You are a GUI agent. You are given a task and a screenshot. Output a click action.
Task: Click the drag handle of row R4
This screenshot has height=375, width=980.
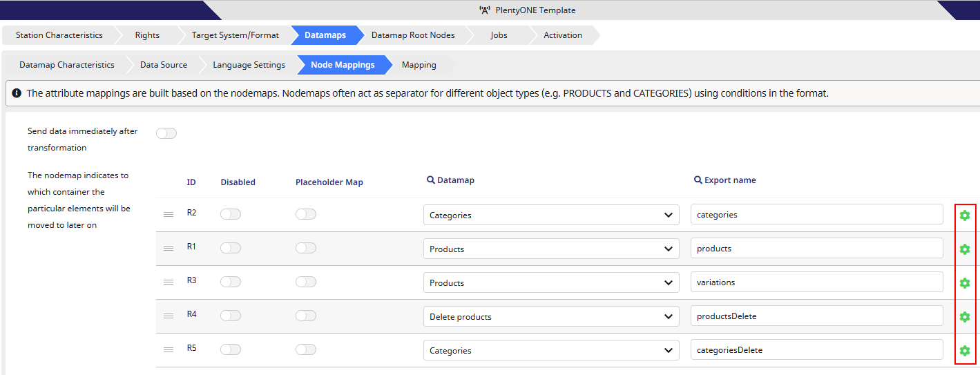click(x=169, y=316)
